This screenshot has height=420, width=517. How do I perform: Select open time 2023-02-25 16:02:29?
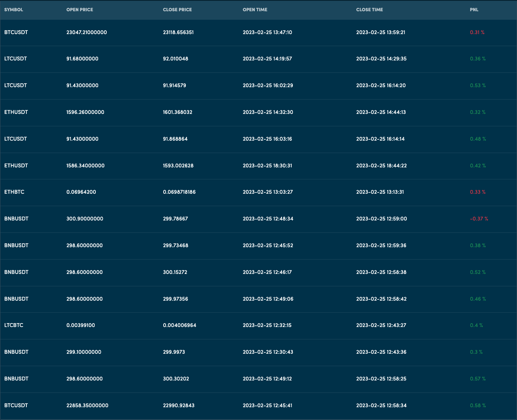pyautogui.click(x=268, y=85)
